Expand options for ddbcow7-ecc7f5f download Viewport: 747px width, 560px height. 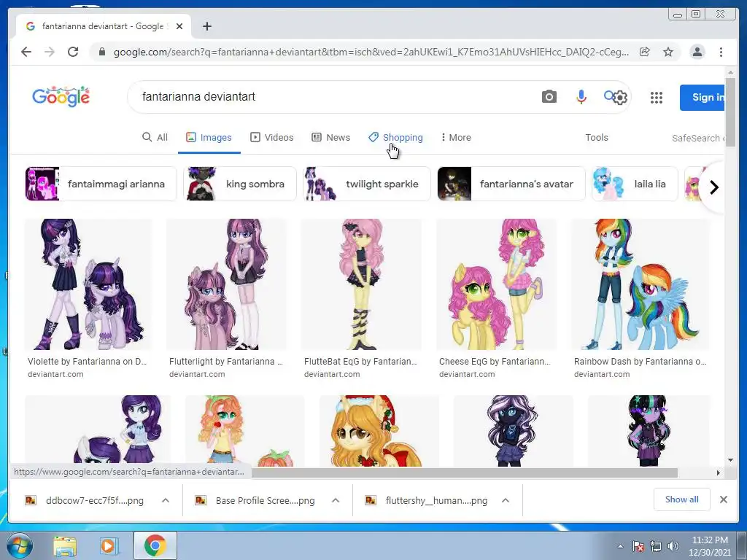166,500
